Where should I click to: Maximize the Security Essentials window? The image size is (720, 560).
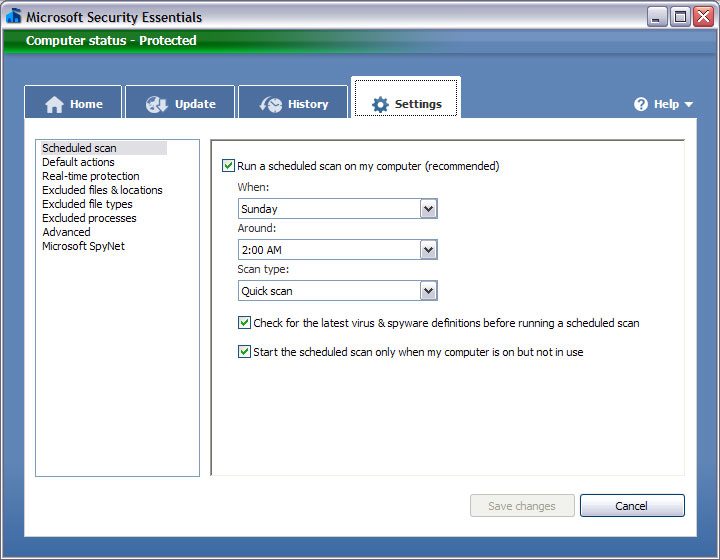point(680,17)
